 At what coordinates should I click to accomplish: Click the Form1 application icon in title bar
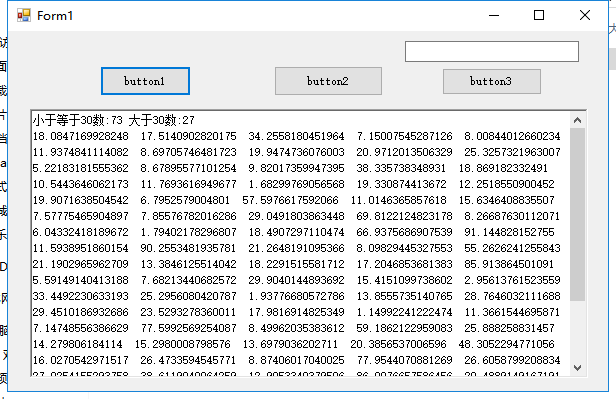point(24,16)
